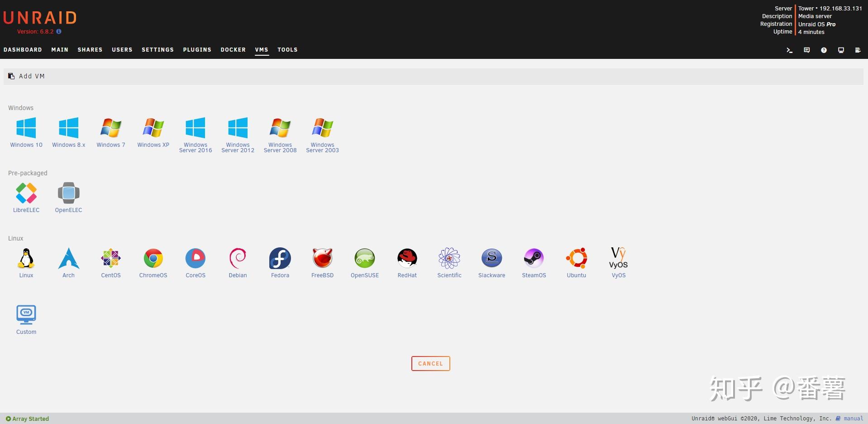The image size is (868, 424).
Task: Open the system log icon top right
Action: (x=858, y=50)
